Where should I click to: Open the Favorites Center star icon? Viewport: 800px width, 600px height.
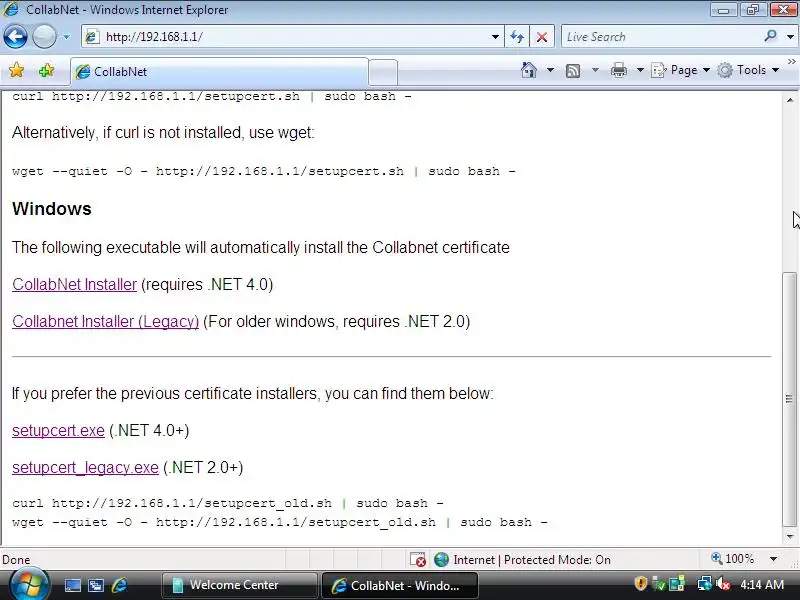point(16,70)
